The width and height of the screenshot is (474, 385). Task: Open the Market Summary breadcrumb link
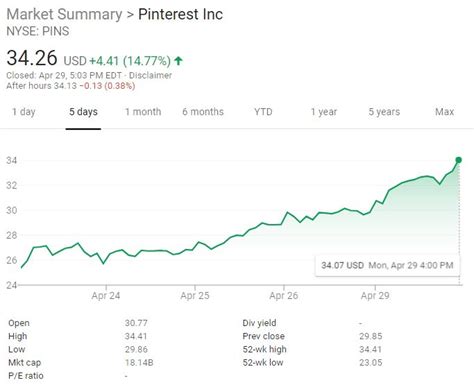tap(64, 14)
